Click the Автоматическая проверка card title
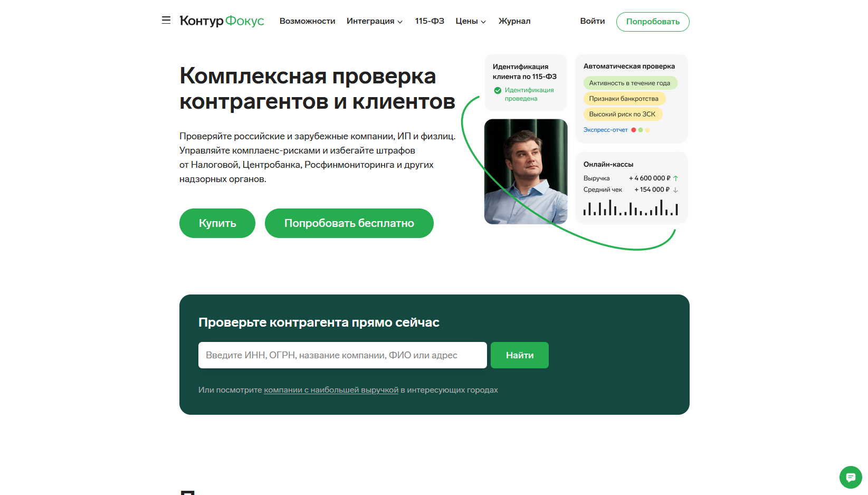The width and height of the screenshot is (868, 495). pyautogui.click(x=629, y=66)
